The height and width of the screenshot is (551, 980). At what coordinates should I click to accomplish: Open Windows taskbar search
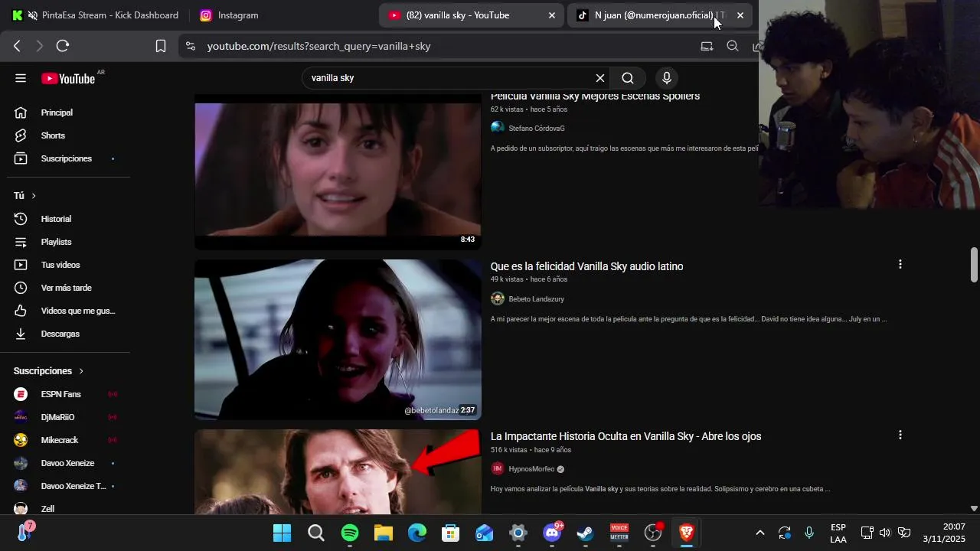tap(316, 533)
